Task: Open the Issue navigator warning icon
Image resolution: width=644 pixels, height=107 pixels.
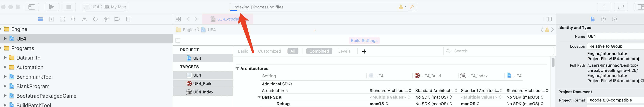Action: tap(84, 19)
